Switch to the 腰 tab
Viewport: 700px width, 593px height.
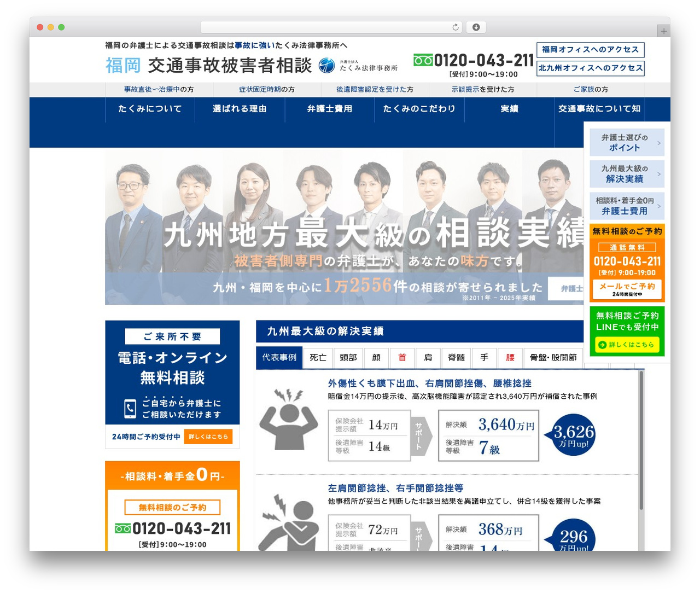coord(510,358)
